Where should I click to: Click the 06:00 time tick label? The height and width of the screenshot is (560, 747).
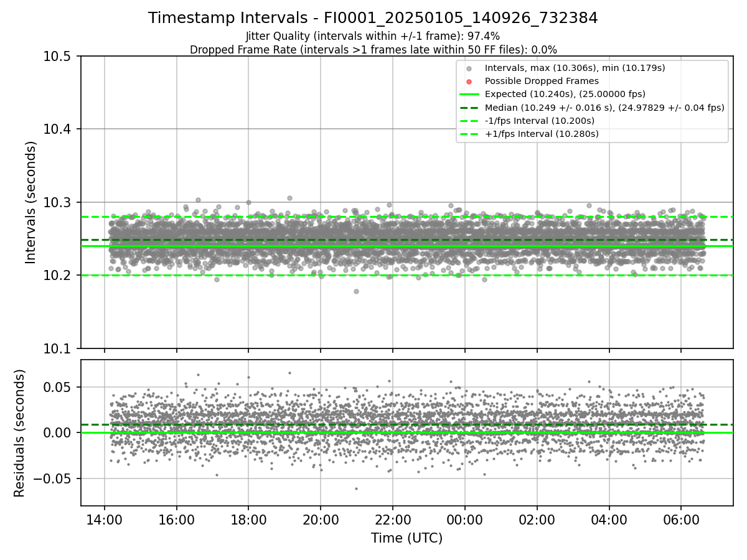(680, 519)
